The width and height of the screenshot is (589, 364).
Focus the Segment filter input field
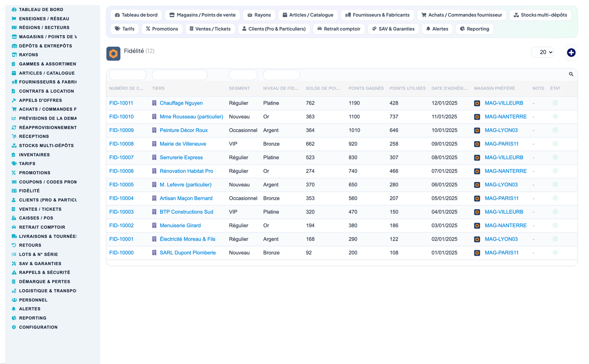click(x=243, y=75)
